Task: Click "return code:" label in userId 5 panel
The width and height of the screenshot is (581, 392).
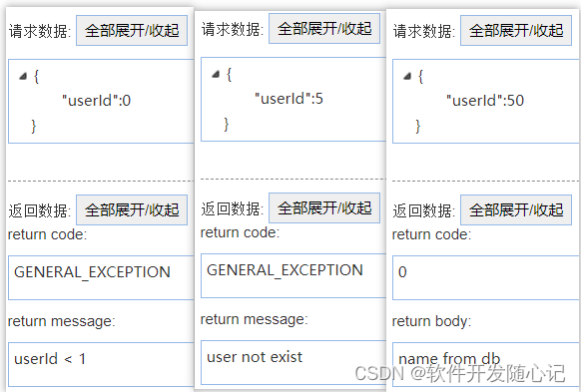Action: click(x=241, y=232)
